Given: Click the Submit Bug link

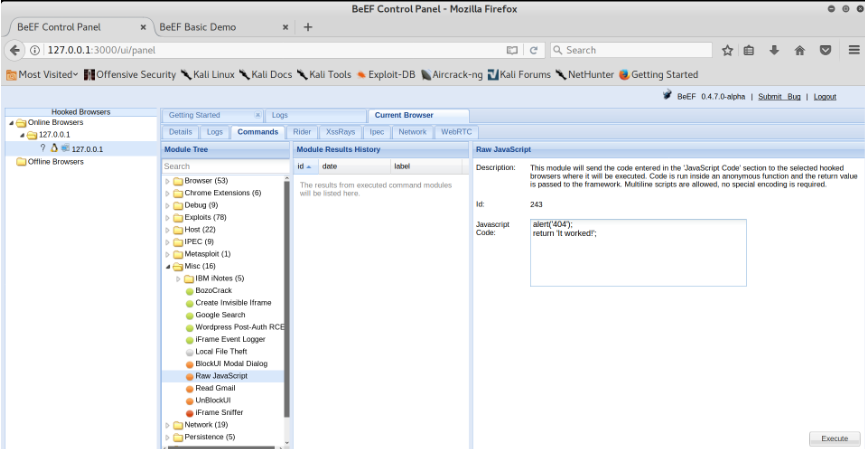Looking at the screenshot, I should 779,97.
